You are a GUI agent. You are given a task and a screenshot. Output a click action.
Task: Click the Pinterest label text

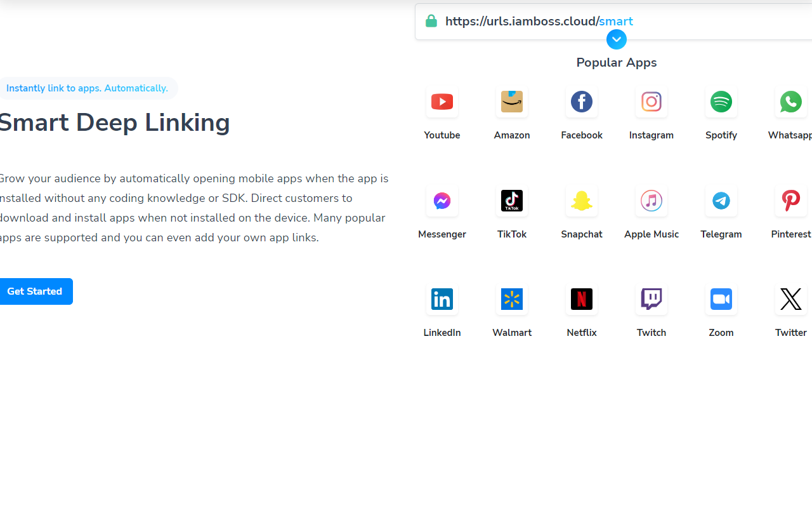coord(791,234)
